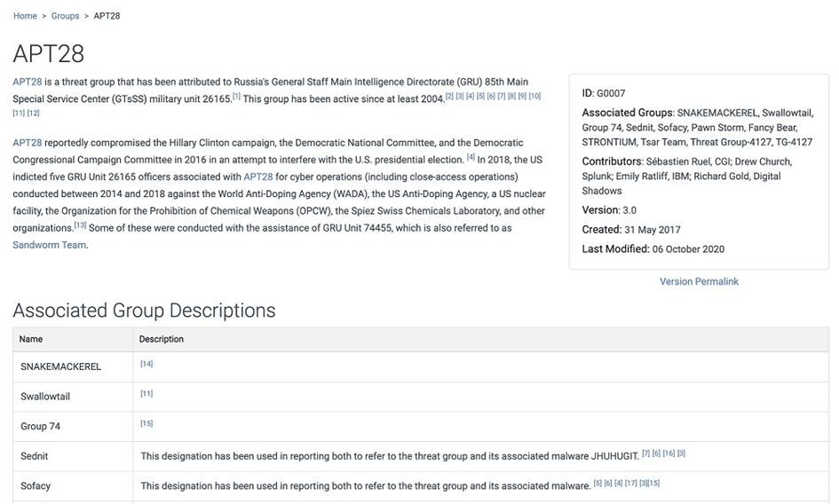Image resolution: width=839 pixels, height=504 pixels.
Task: Click the 'Associated Group Descriptions' heading
Action: point(144,311)
